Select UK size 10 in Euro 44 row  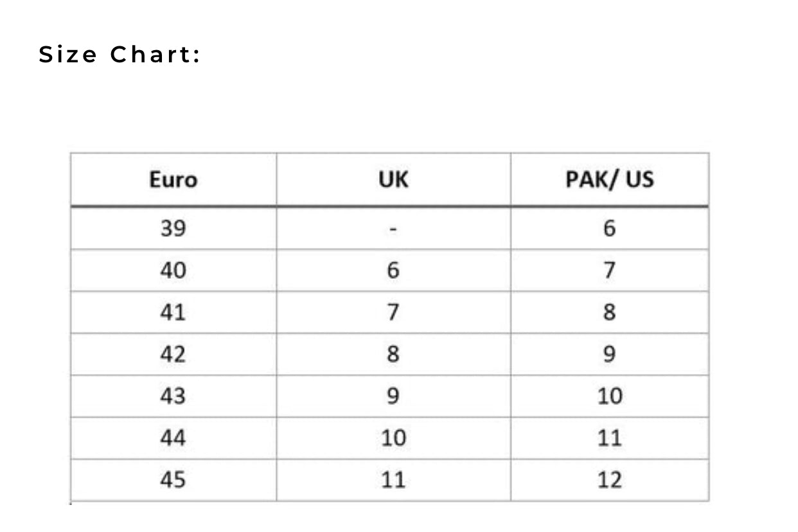(x=393, y=438)
